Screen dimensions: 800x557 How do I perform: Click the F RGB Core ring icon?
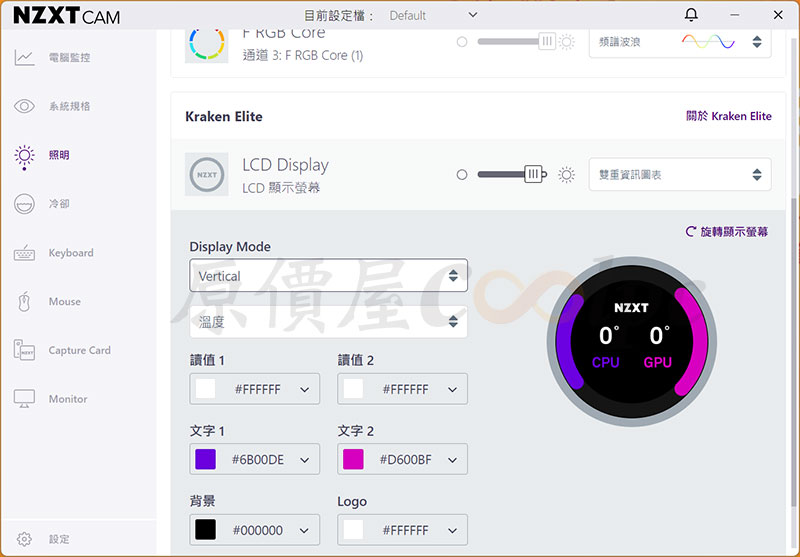pos(207,44)
